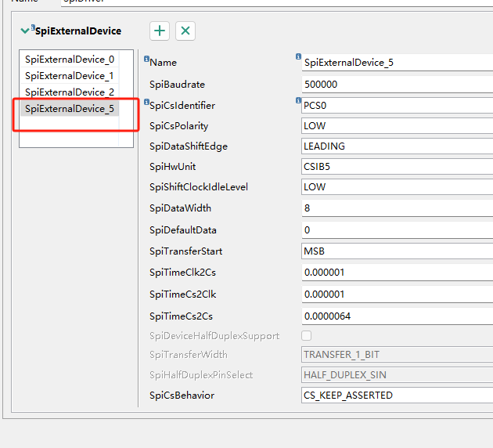This screenshot has height=448, width=493.
Task: Select SpiExternalDevice_5 in the list
Action: [x=70, y=109]
